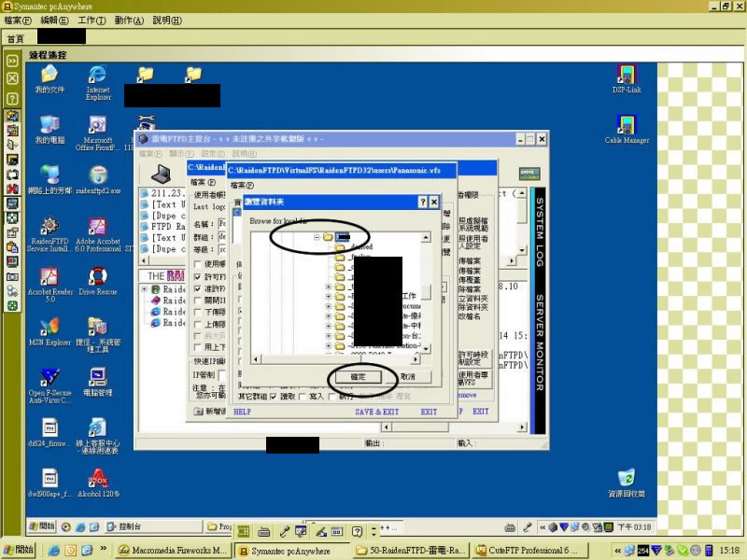The image size is (747, 560).
Task: Collapse the selected root folder in browse tree
Action: coord(317,237)
